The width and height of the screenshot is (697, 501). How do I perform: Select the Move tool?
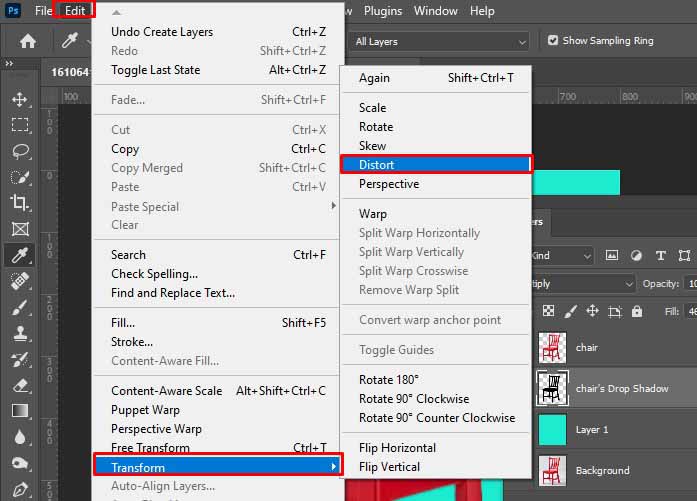tap(19, 99)
